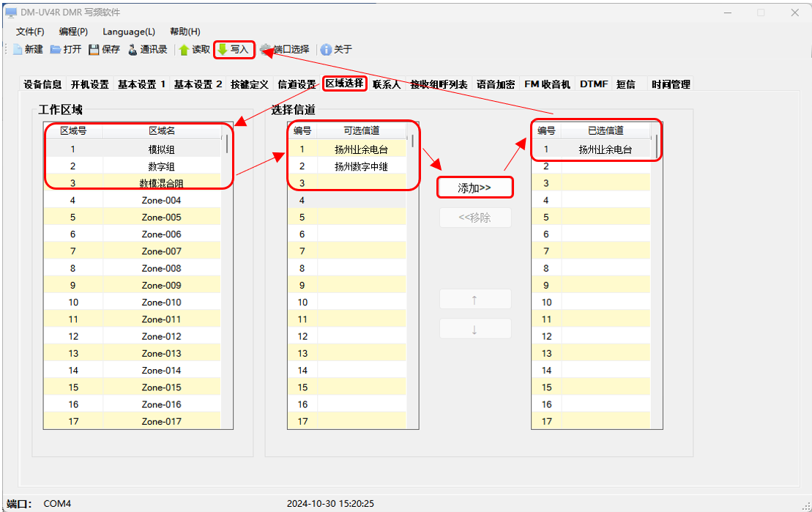Image resolution: width=812 pixels, height=512 pixels.
Task: Open the 语音加密 tab
Action: tap(496, 84)
